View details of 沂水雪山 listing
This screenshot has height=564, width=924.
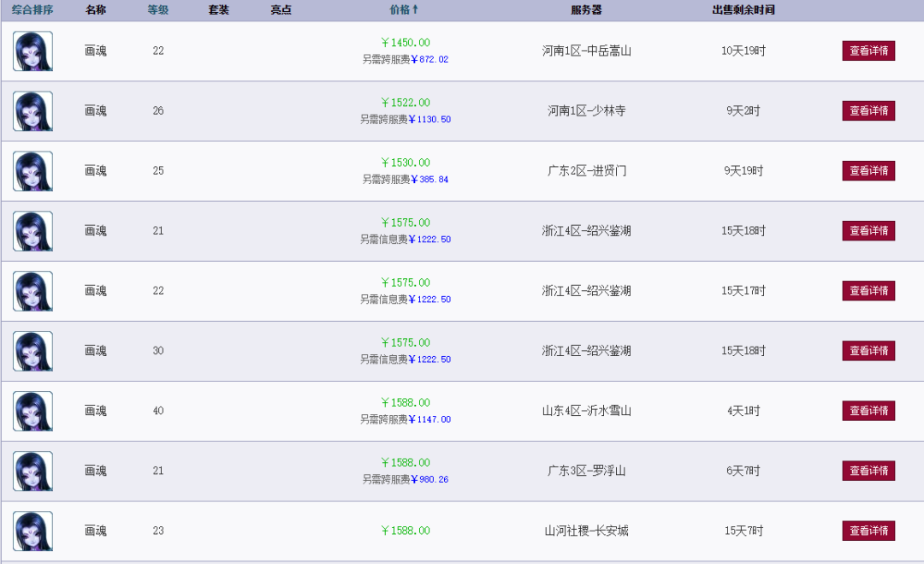(868, 411)
